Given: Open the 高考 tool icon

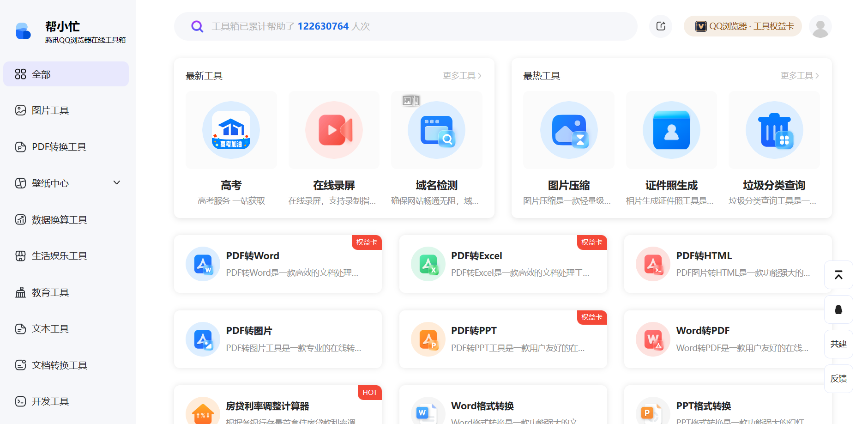Looking at the screenshot, I should tap(231, 130).
